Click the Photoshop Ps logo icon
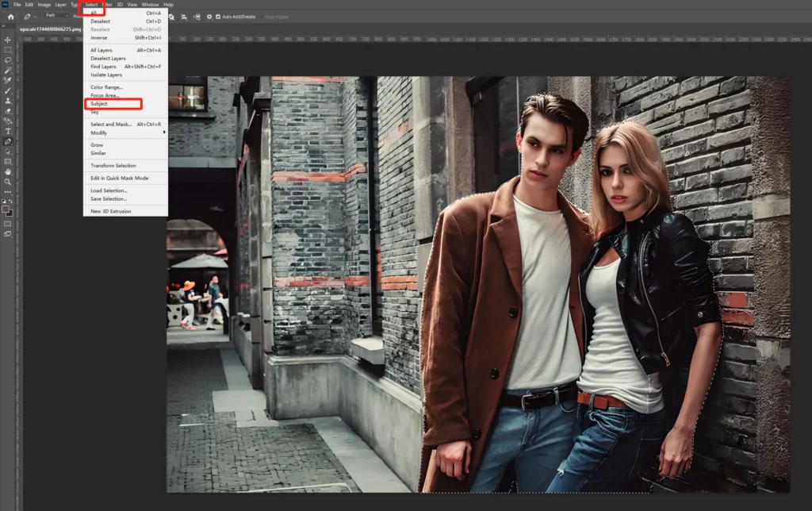 pos(5,5)
